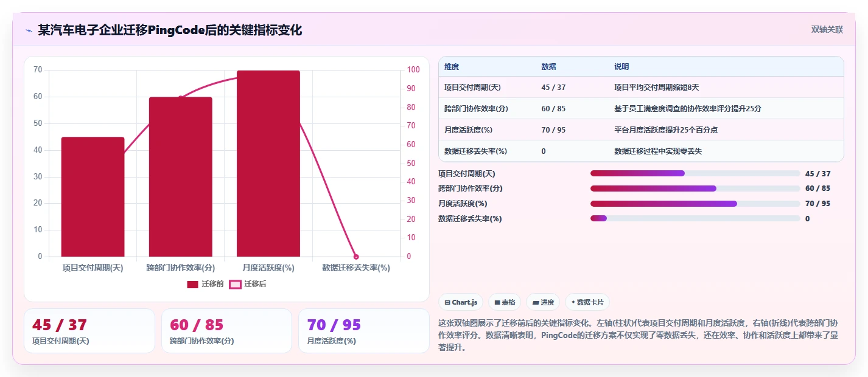Select the Chart.js tag
868x377 pixels.
[x=461, y=302]
